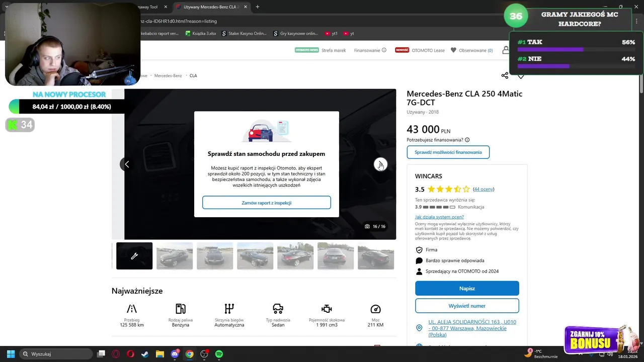Click Sprzedający na OTOMOTO od 2024

(462, 271)
